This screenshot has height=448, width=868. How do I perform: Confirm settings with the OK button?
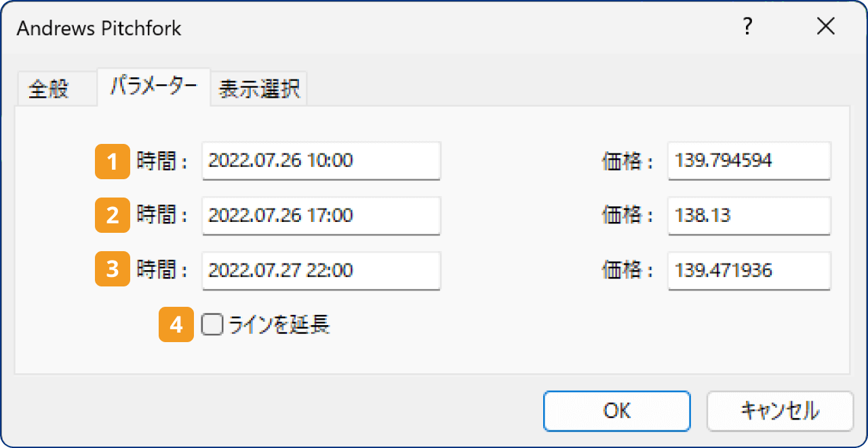pyautogui.click(x=616, y=411)
